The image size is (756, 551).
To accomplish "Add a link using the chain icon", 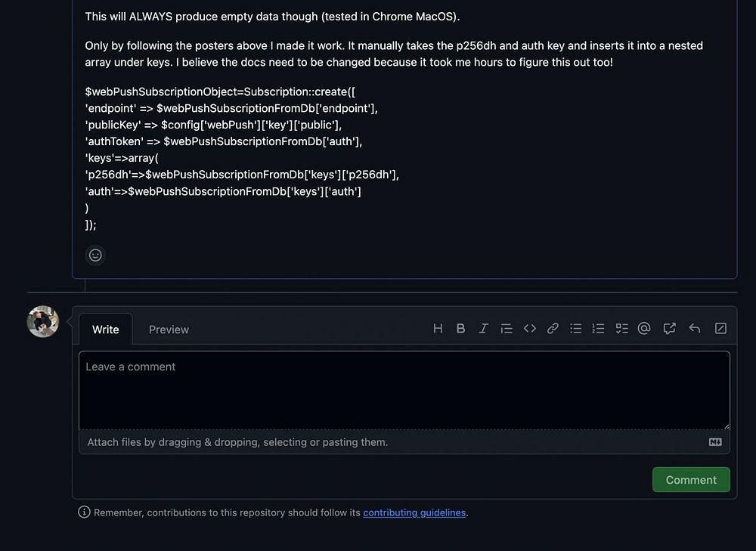I will (553, 329).
